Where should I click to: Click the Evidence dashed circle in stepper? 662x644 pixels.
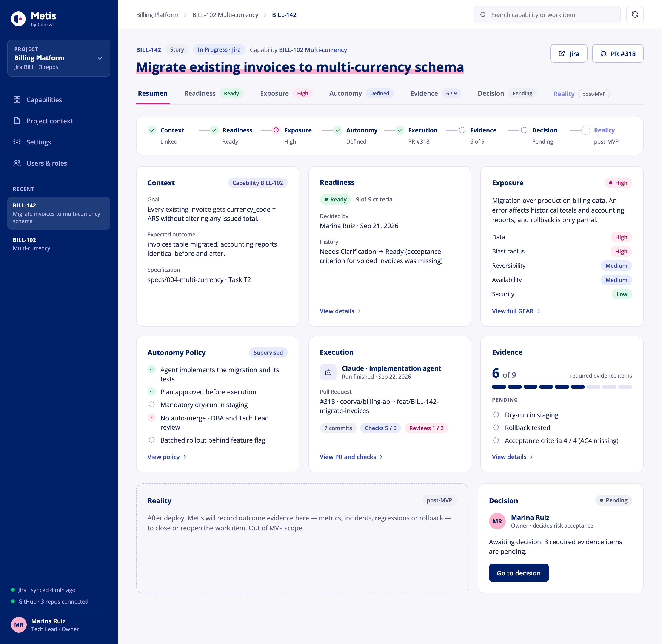tap(462, 130)
